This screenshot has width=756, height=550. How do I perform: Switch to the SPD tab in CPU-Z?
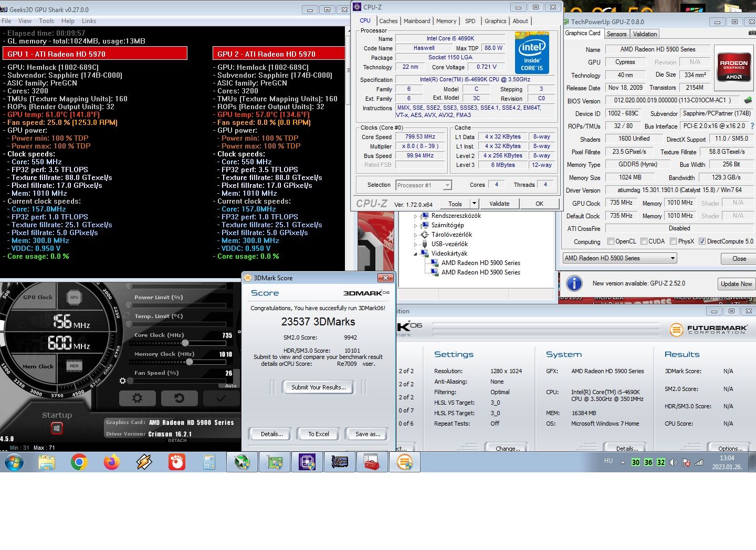point(470,21)
